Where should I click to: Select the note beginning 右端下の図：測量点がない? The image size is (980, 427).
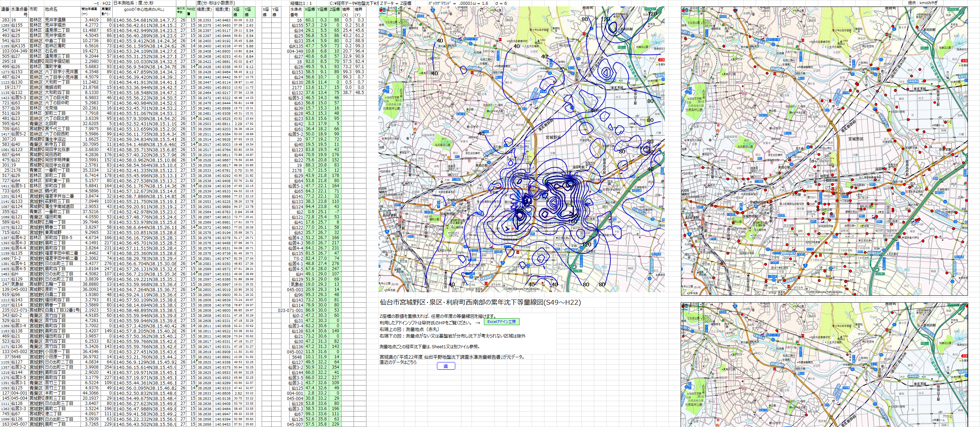pyautogui.click(x=452, y=336)
